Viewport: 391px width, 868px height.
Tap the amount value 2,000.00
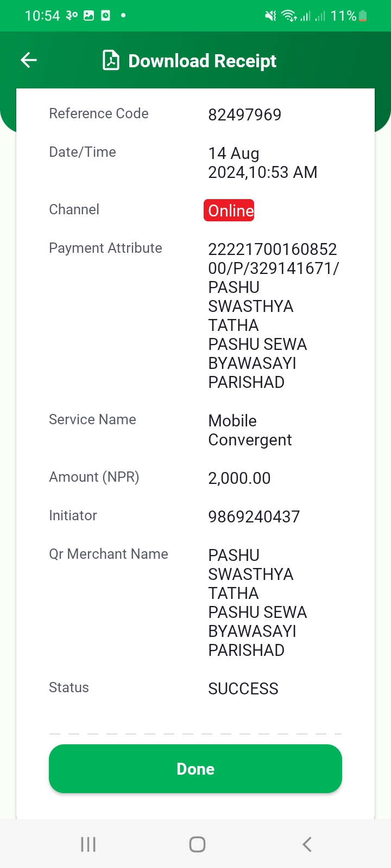click(x=239, y=478)
